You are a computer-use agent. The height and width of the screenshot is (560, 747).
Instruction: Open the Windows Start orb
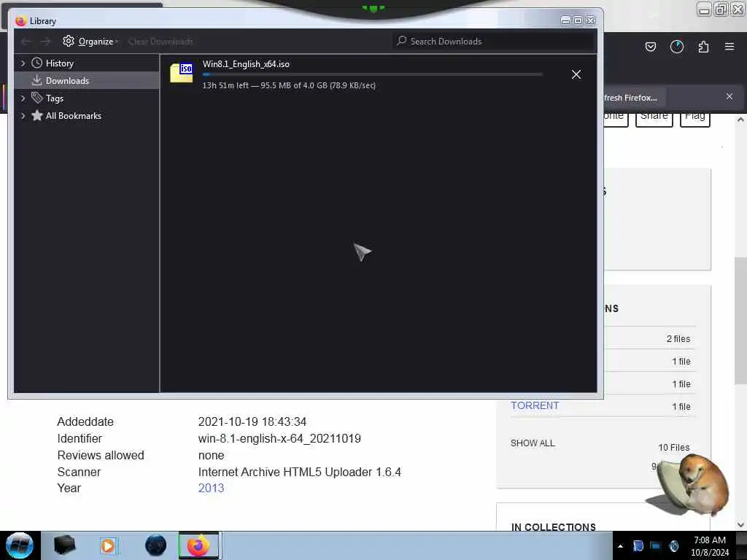point(20,545)
